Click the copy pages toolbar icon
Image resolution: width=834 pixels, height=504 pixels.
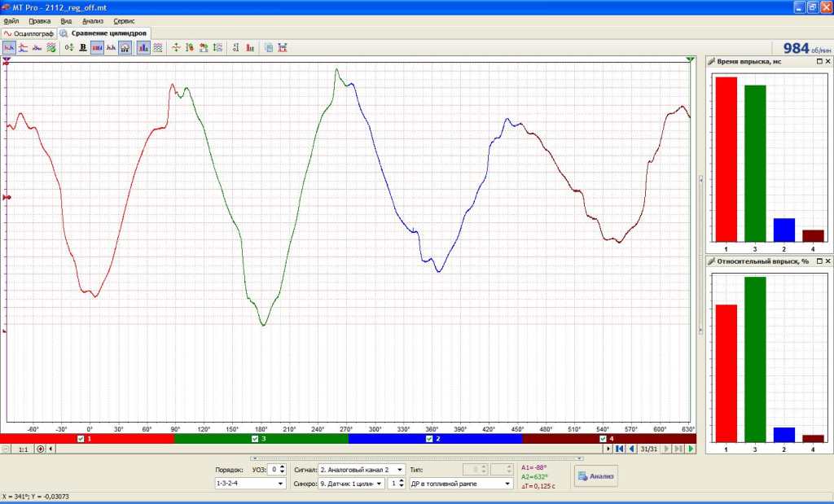[x=269, y=48]
